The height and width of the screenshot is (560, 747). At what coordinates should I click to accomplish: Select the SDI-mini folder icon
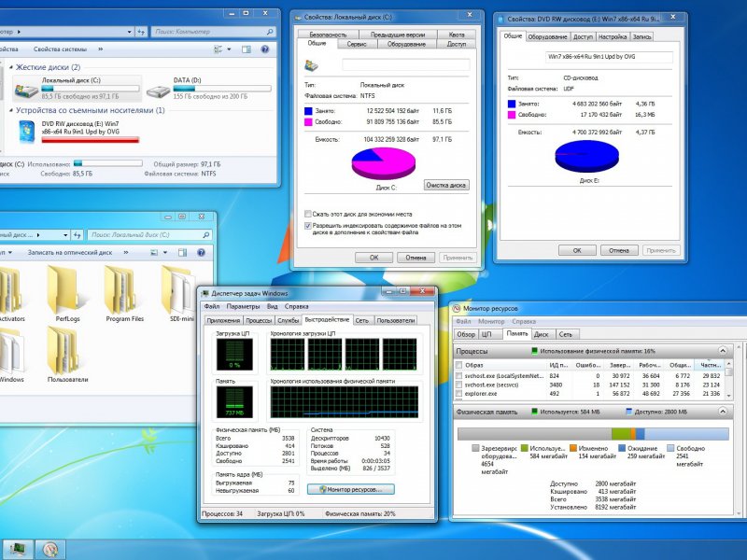[177, 288]
